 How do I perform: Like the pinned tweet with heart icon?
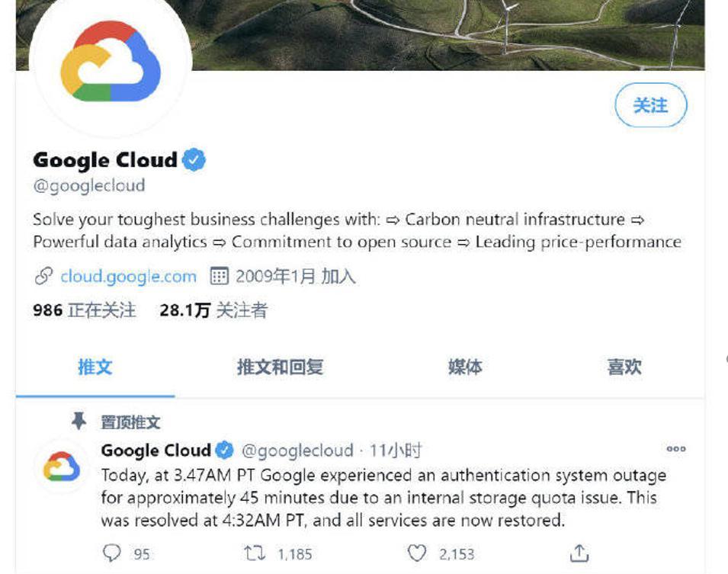click(416, 553)
